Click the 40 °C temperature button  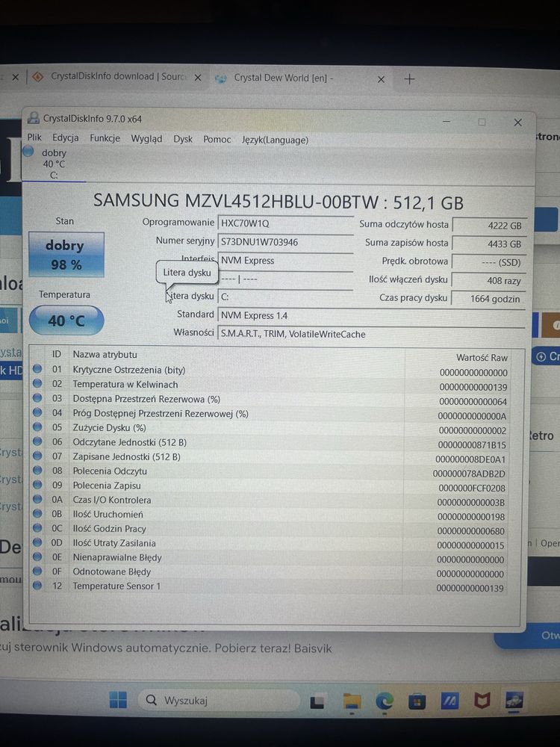(66, 320)
